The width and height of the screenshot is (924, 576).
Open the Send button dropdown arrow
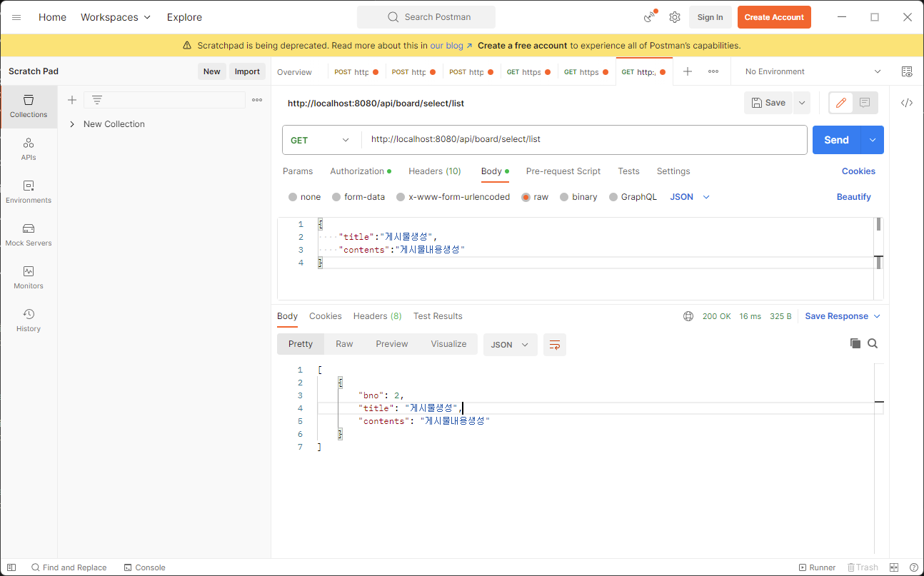[x=873, y=140]
